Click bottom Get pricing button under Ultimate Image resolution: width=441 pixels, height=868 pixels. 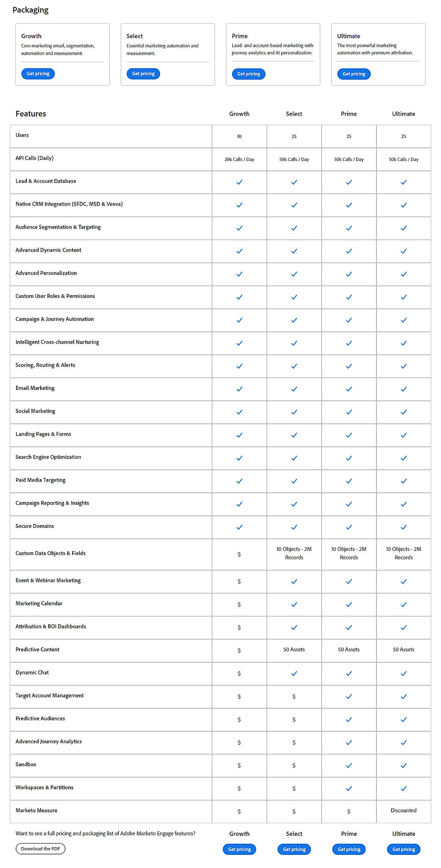(403, 849)
